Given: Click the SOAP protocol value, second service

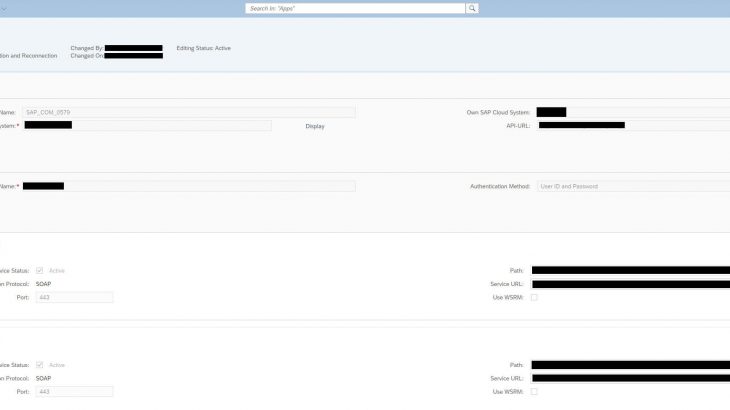Looking at the screenshot, I should pyautogui.click(x=43, y=378).
